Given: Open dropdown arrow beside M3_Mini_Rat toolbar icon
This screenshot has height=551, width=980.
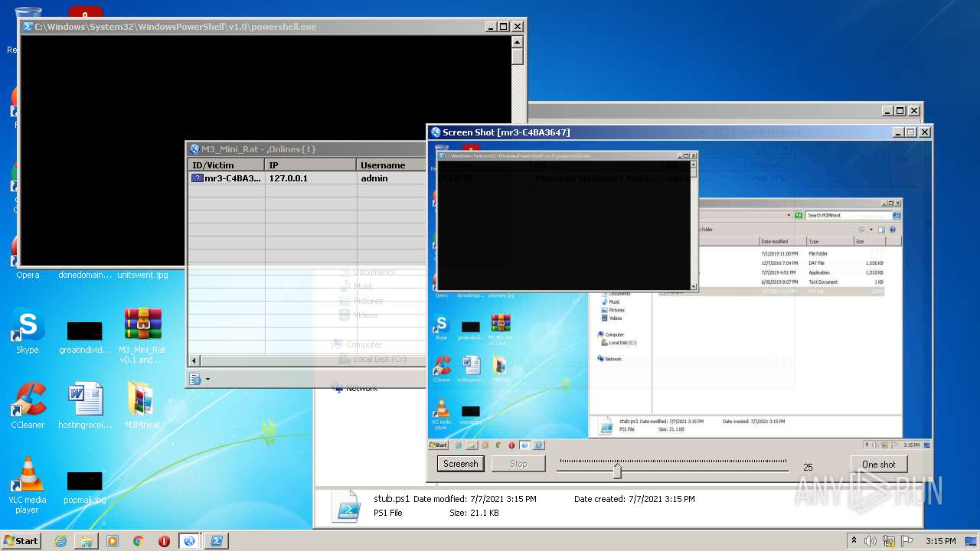Looking at the screenshot, I should (x=207, y=379).
